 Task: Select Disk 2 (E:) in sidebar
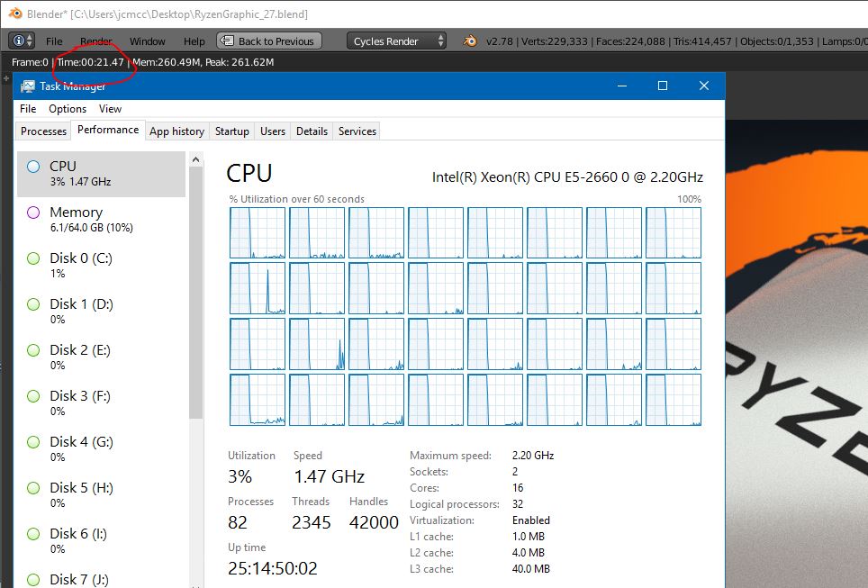click(102, 357)
